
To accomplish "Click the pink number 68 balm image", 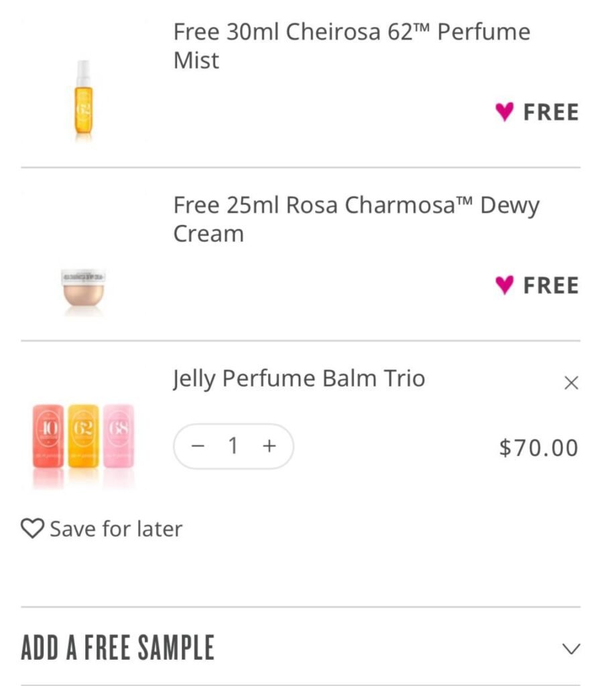I will point(118,436).
